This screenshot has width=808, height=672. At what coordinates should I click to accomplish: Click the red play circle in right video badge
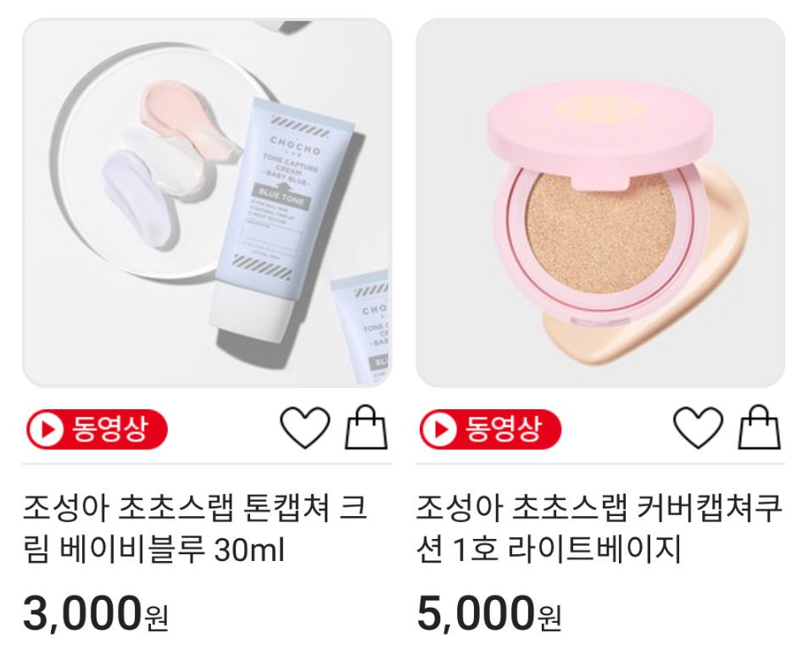coord(438,429)
